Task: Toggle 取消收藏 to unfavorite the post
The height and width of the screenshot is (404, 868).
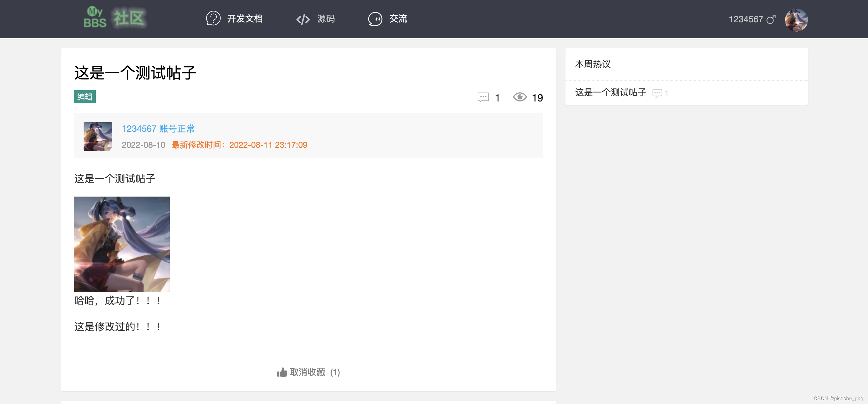Action: (308, 372)
